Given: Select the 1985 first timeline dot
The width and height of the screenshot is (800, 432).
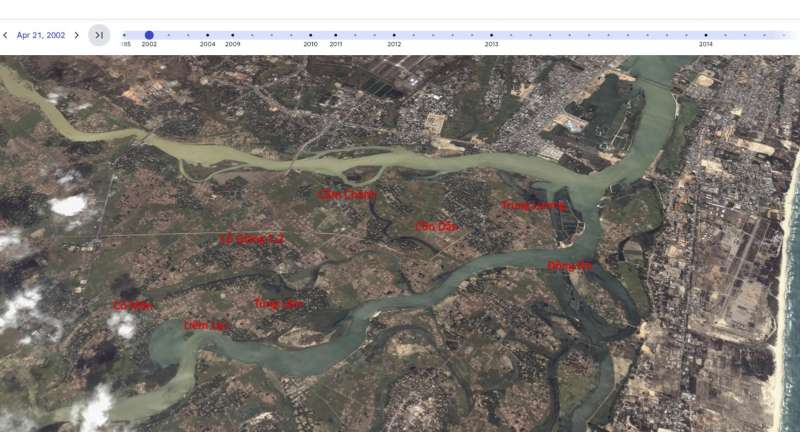Looking at the screenshot, I should click(124, 35).
